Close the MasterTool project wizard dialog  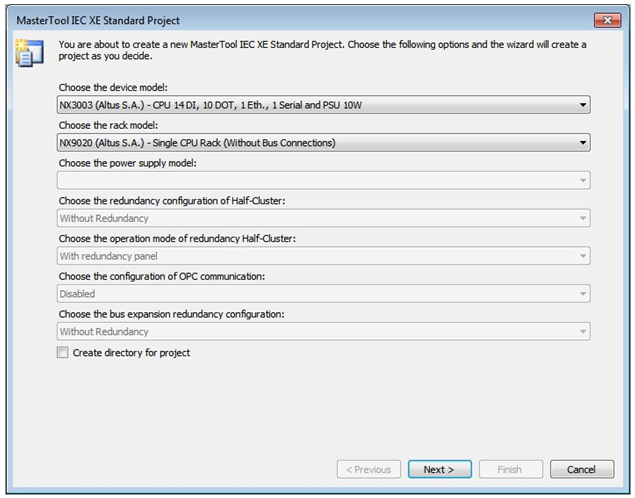(607, 20)
